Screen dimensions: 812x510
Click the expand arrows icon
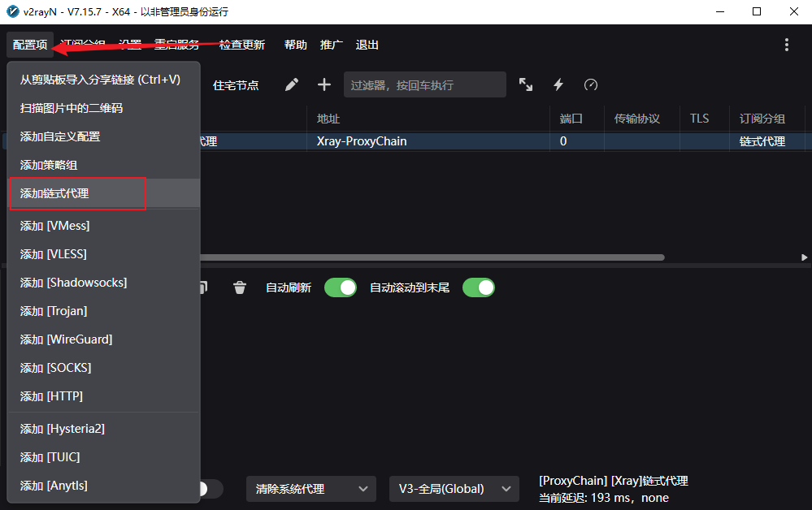click(x=526, y=84)
